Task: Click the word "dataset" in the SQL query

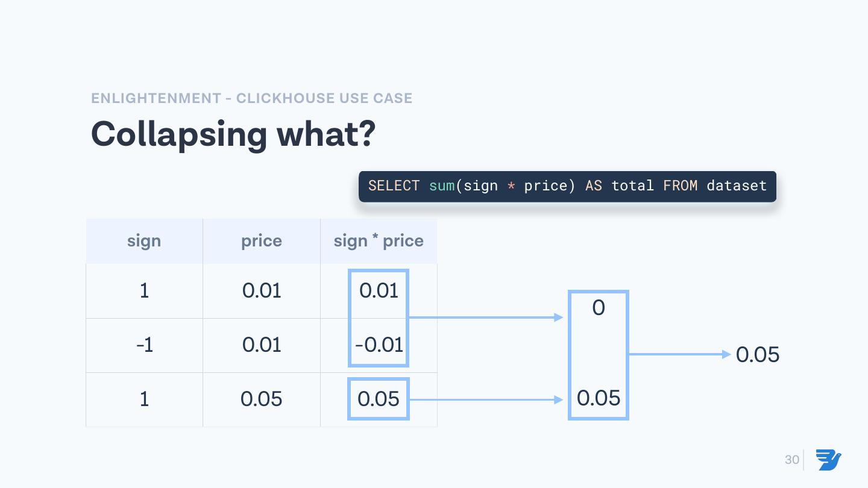Action: click(x=737, y=186)
